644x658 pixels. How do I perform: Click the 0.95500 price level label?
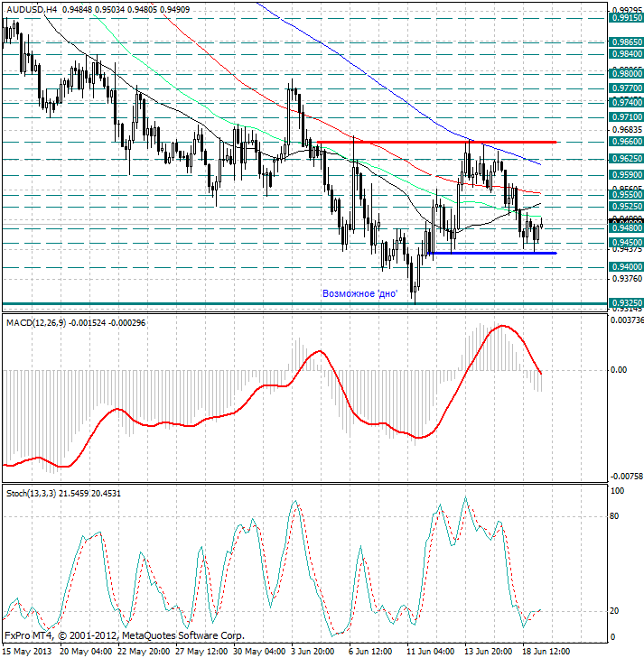click(x=626, y=195)
